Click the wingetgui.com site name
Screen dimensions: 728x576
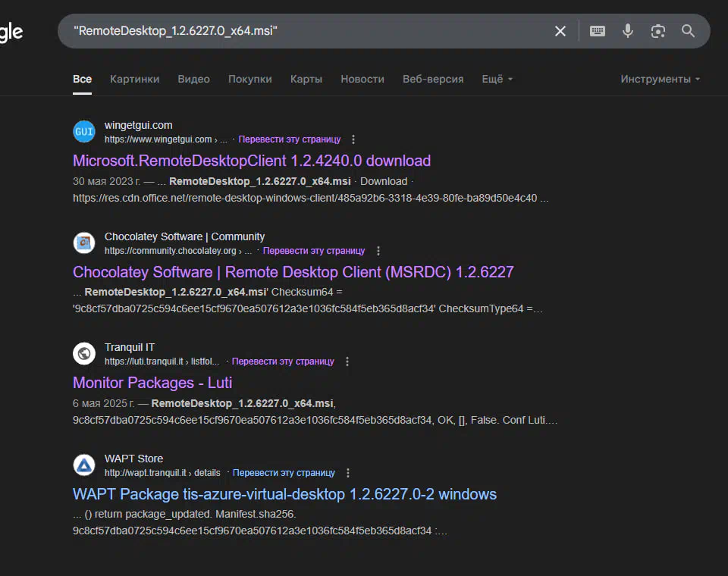(x=138, y=125)
